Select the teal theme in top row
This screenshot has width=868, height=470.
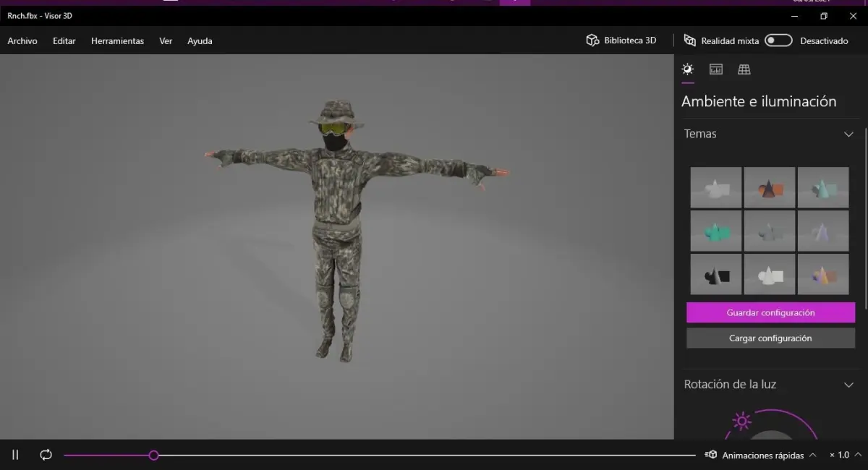pyautogui.click(x=823, y=187)
